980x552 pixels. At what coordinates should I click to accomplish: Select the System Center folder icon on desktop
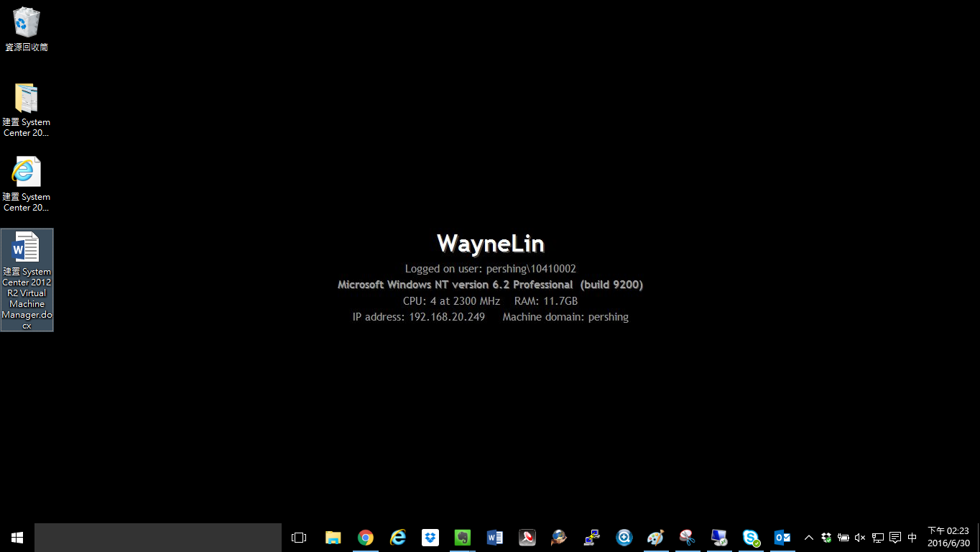coord(26,110)
